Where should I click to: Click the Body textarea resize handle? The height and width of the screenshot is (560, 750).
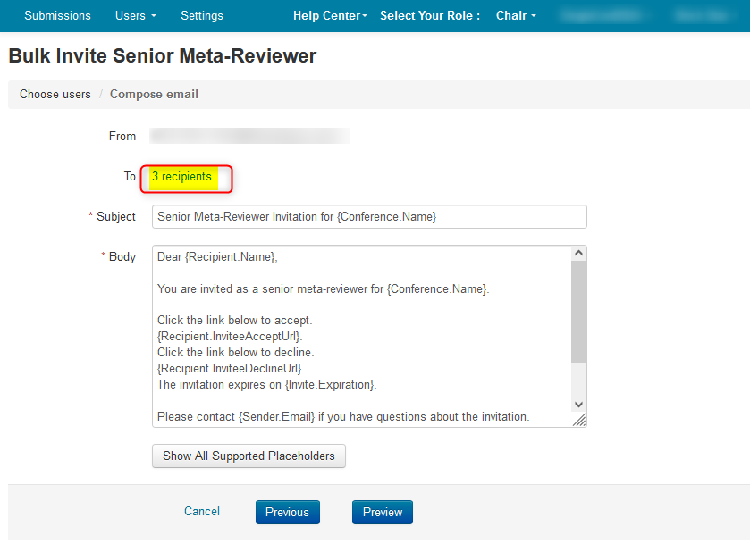579,420
